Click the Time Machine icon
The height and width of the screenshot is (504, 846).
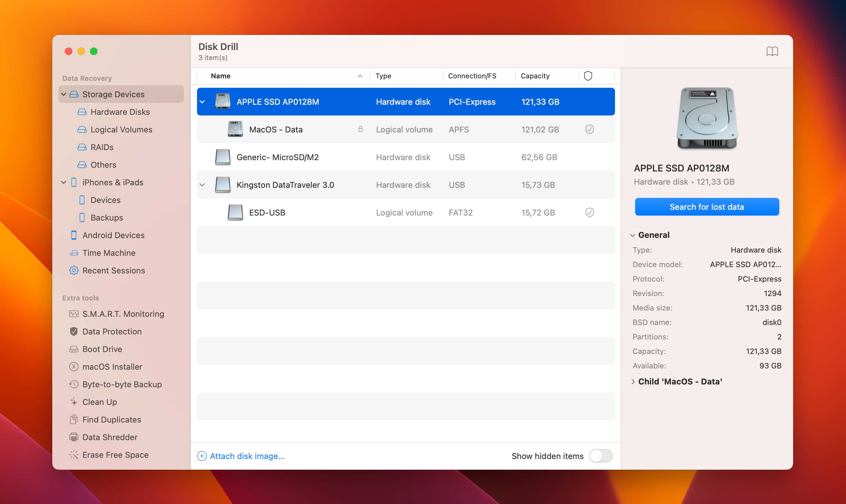pyautogui.click(x=74, y=253)
